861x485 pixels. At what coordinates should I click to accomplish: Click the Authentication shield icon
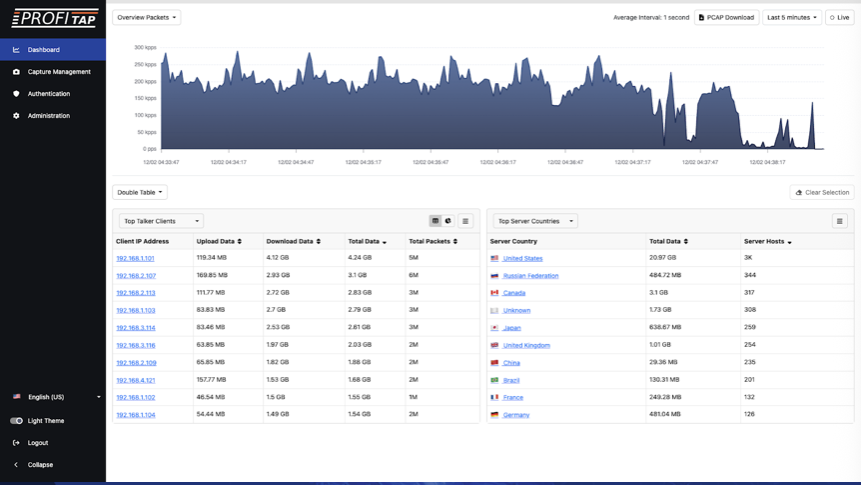click(16, 94)
